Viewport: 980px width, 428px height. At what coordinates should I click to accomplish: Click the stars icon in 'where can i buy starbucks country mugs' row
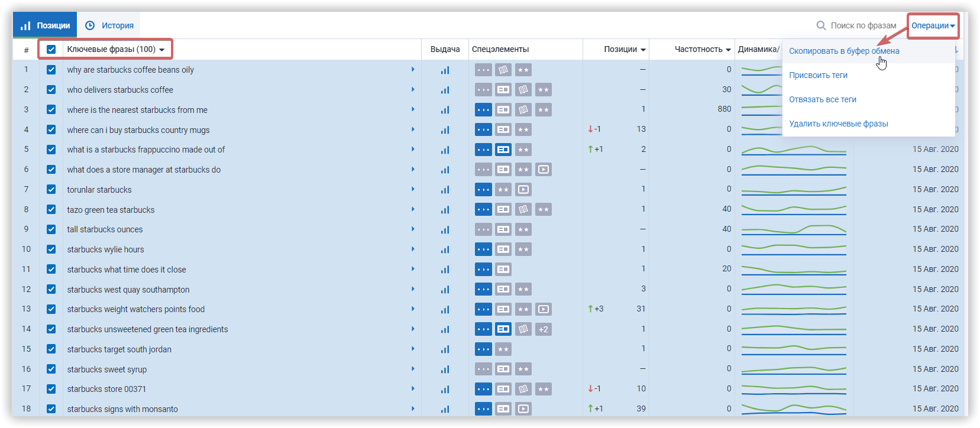point(523,129)
